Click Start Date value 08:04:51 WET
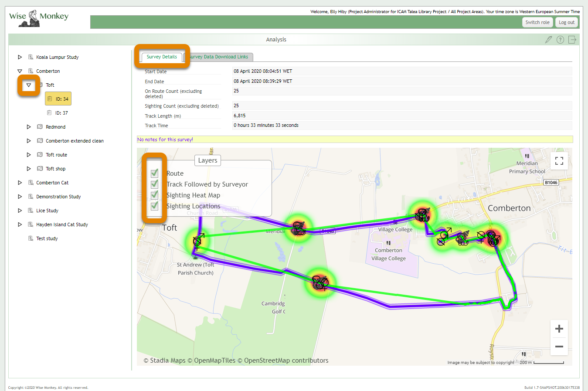 (x=402, y=71)
